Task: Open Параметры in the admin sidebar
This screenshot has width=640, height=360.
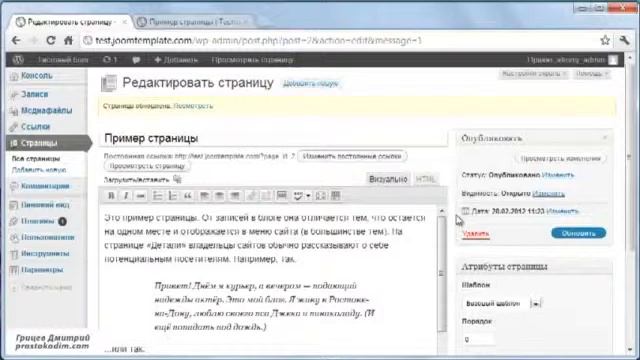Action: pos(42,270)
